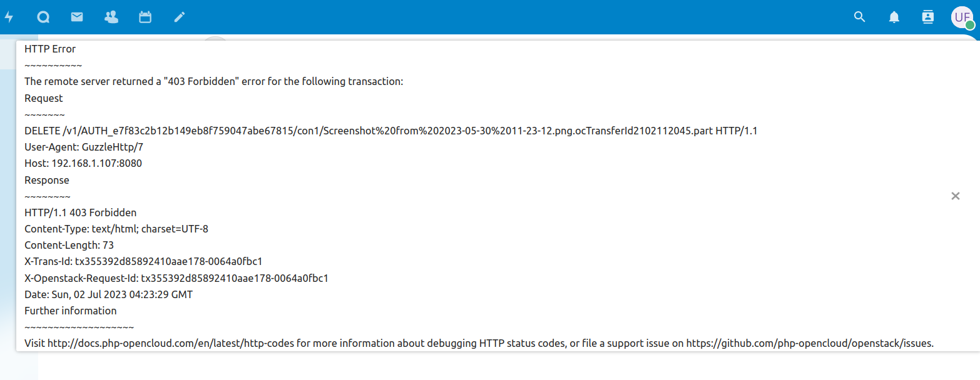Open the Activity lightning bolt app

click(9, 17)
